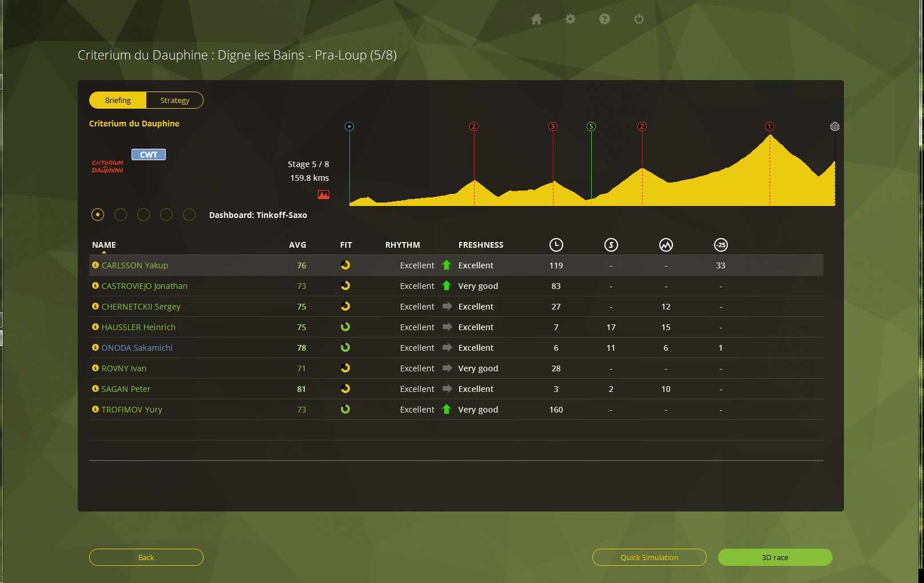Switch to the Strategy tab
This screenshot has height=583, width=924.
point(174,100)
